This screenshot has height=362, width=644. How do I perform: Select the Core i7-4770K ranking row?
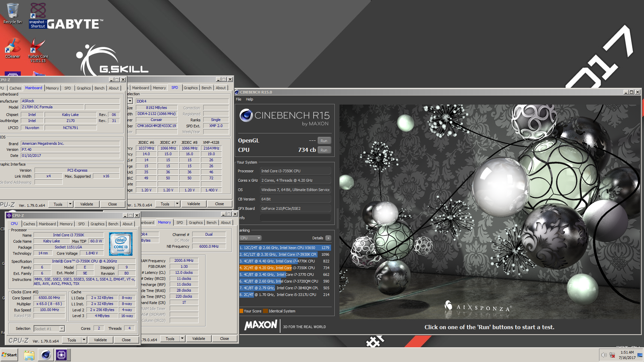285,261
